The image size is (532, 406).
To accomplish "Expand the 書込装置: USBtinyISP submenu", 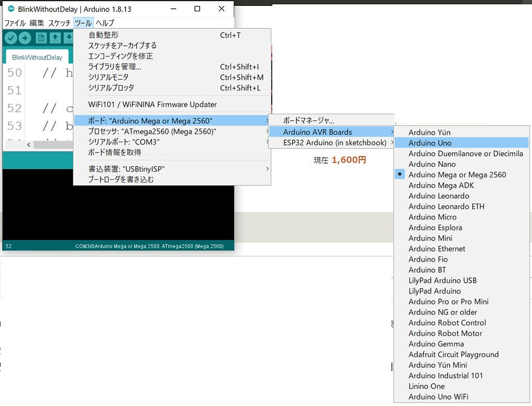I will tap(172, 169).
